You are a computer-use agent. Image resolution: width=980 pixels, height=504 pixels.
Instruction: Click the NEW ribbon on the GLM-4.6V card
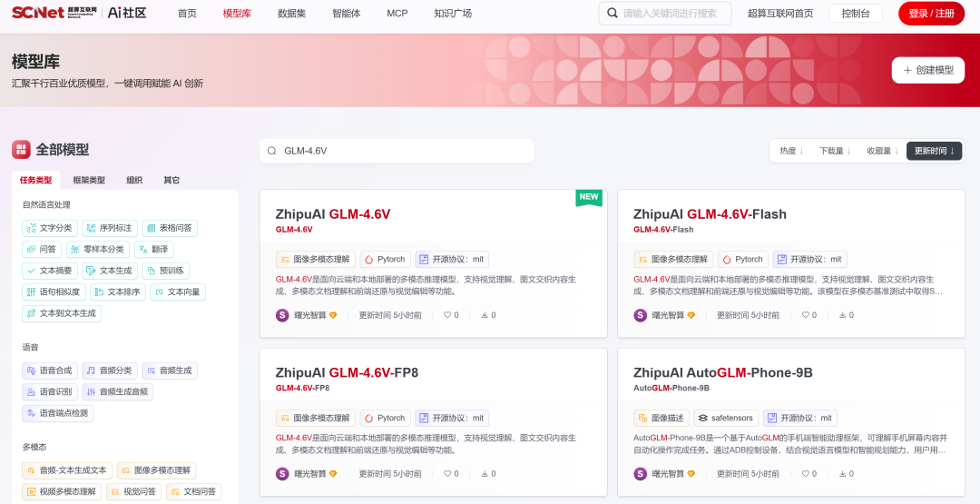[x=589, y=197]
